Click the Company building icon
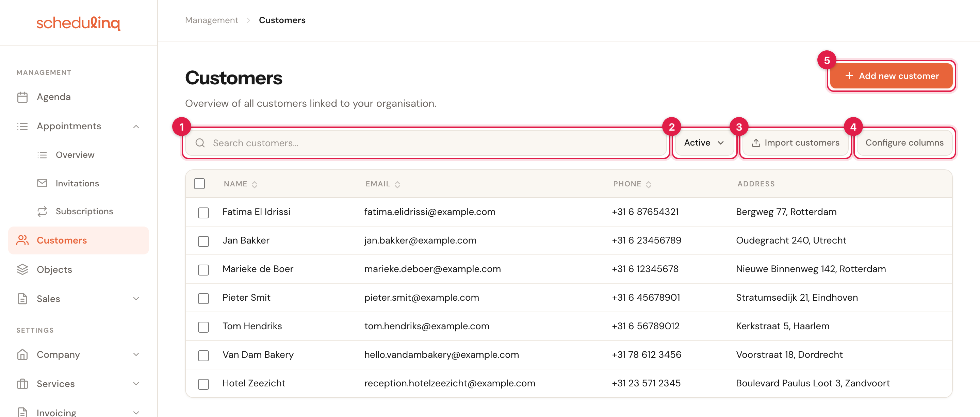The height and width of the screenshot is (417, 980). click(x=22, y=355)
